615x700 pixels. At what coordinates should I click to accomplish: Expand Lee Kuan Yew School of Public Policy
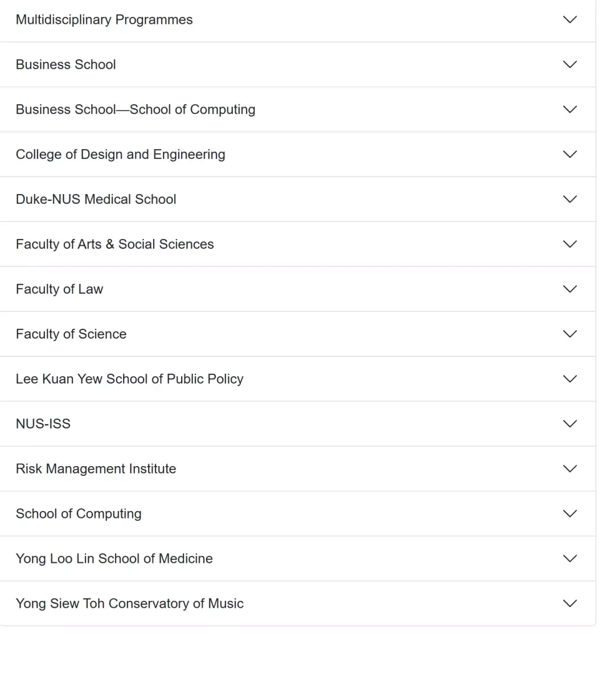pyautogui.click(x=297, y=379)
